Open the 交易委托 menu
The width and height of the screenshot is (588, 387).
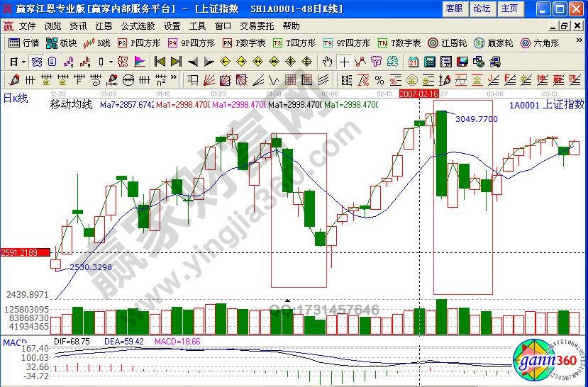click(x=254, y=26)
